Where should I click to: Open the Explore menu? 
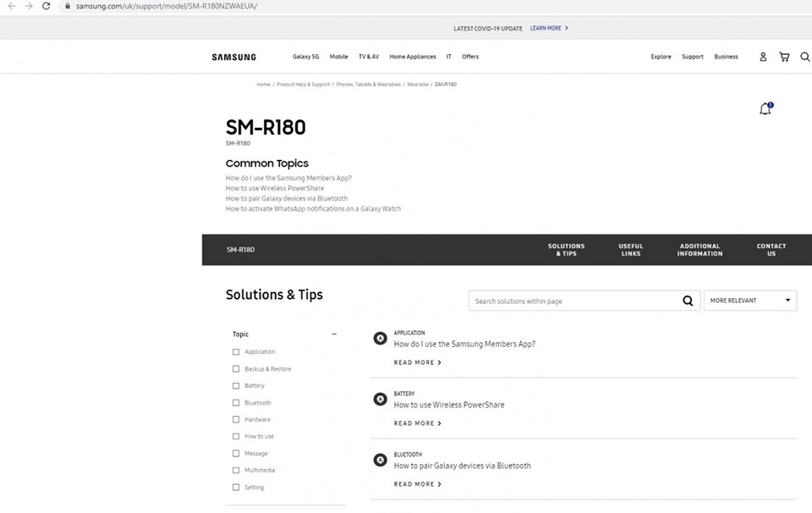tap(661, 57)
